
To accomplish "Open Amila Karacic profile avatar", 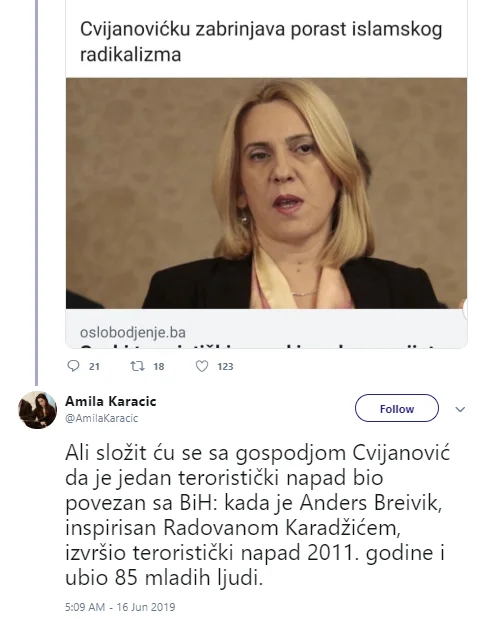I will pos(38,410).
